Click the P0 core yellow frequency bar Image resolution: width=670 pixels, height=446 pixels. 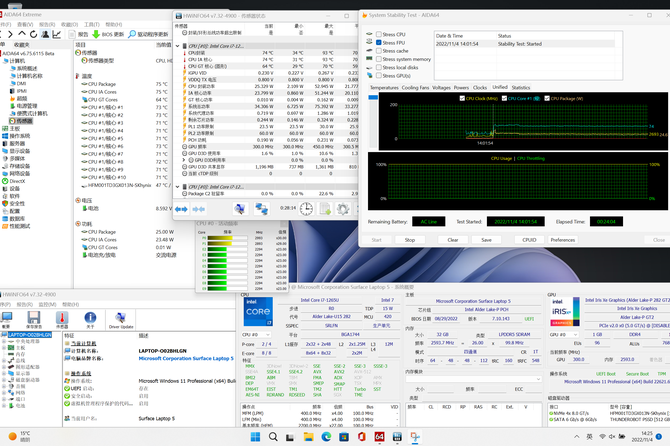click(220, 238)
